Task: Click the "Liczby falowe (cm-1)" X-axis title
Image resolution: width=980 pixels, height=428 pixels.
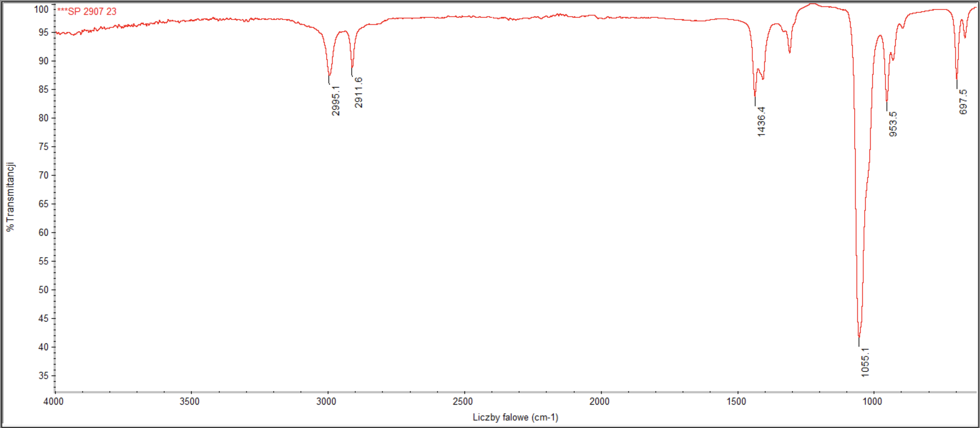Action: (x=515, y=417)
